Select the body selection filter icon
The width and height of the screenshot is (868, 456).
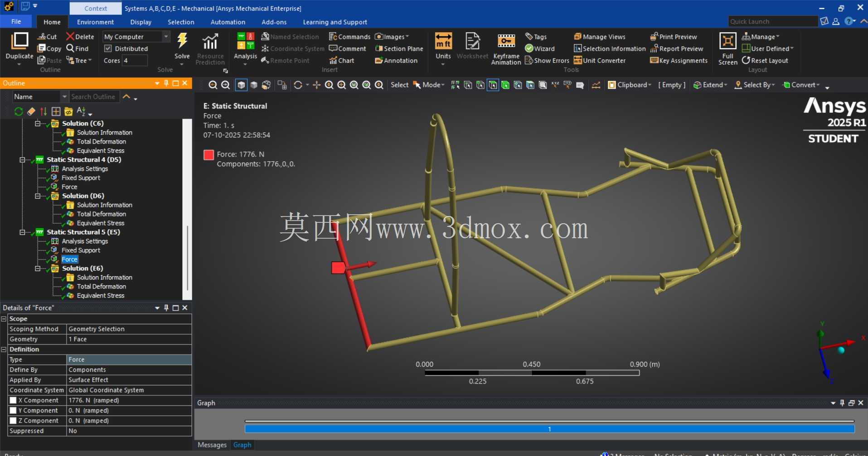click(x=505, y=85)
